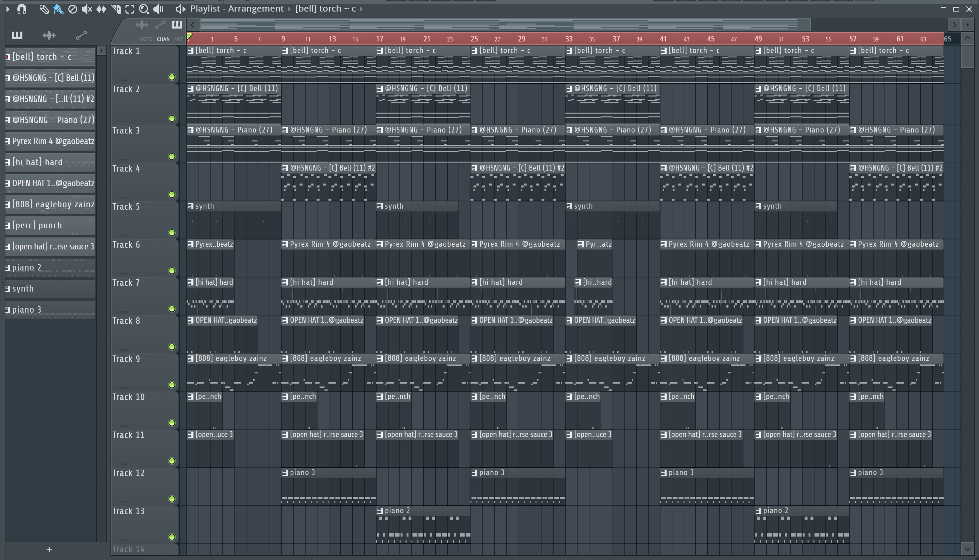This screenshot has height=560, width=979.
Task: Open the Arrangement dropdown arrow in title
Action: (289, 9)
